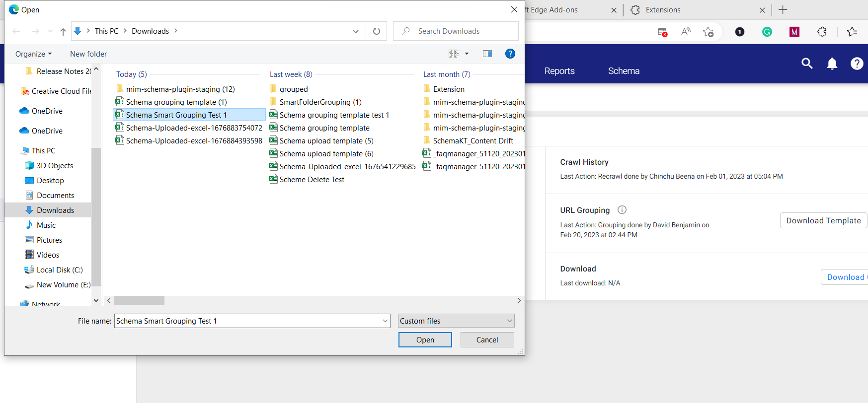The width and height of the screenshot is (868, 403).
Task: Open help question mark in blue header
Action: [857, 64]
